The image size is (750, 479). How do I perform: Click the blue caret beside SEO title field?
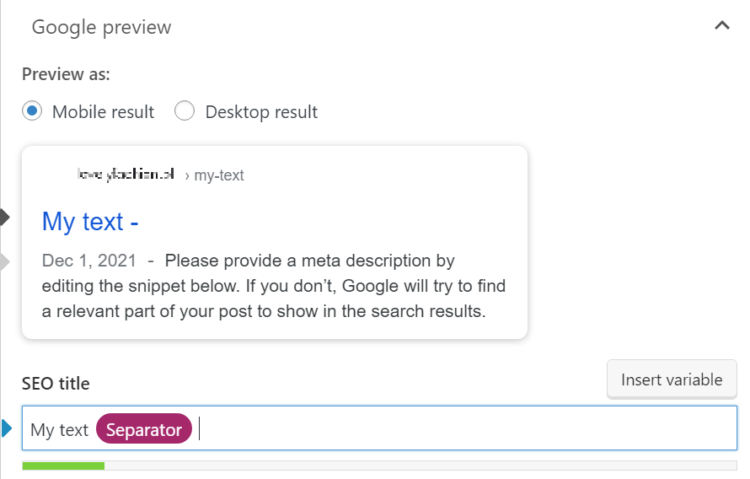click(7, 429)
